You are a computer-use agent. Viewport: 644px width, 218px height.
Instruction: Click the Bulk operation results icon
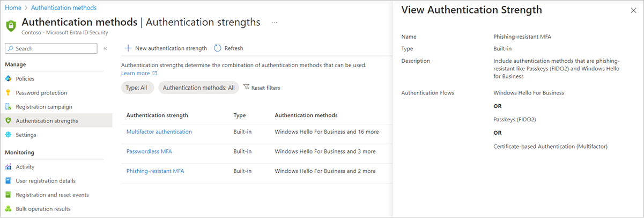coord(8,208)
